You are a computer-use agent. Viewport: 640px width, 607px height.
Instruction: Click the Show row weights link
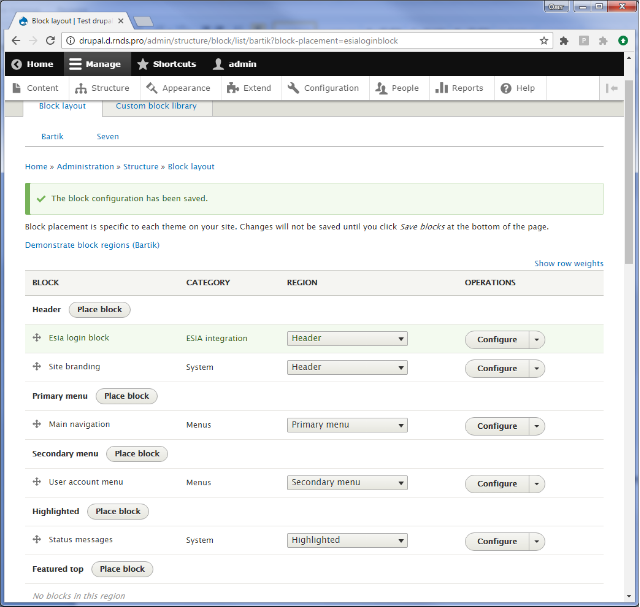click(568, 264)
